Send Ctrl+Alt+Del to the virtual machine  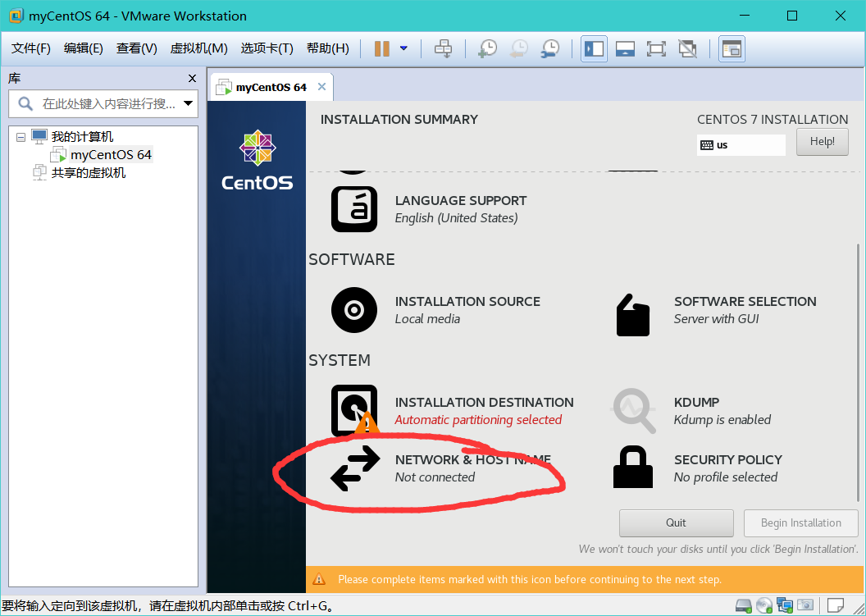click(443, 48)
